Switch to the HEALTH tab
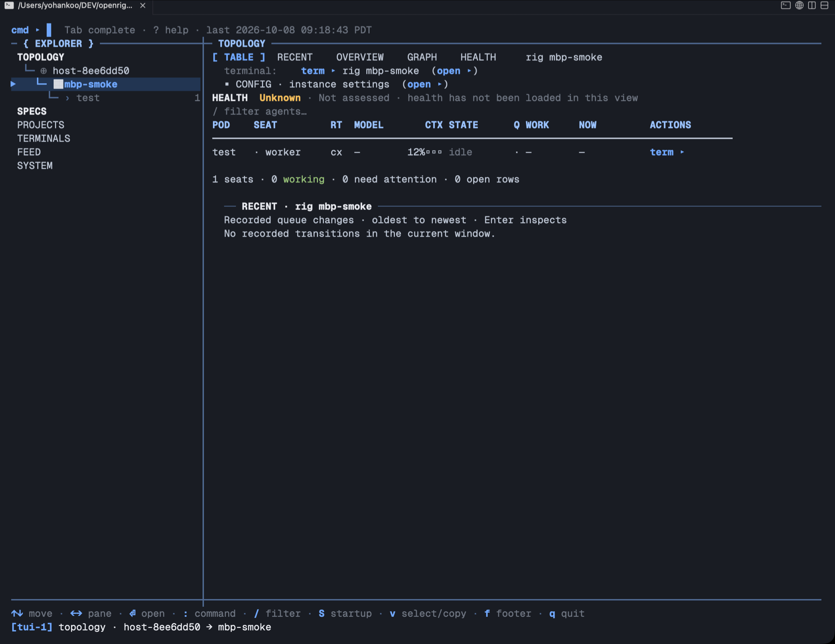Viewport: 835px width, 644px height. [x=478, y=57]
